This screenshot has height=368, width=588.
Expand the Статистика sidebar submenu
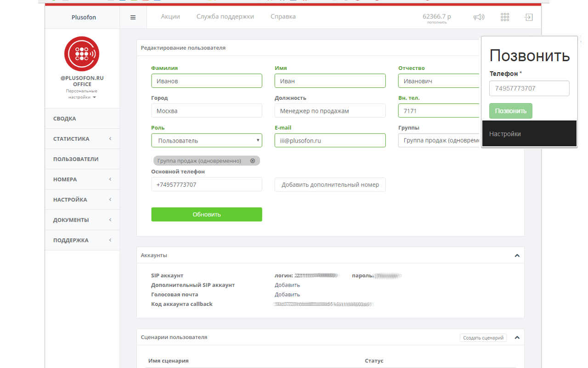click(x=110, y=138)
